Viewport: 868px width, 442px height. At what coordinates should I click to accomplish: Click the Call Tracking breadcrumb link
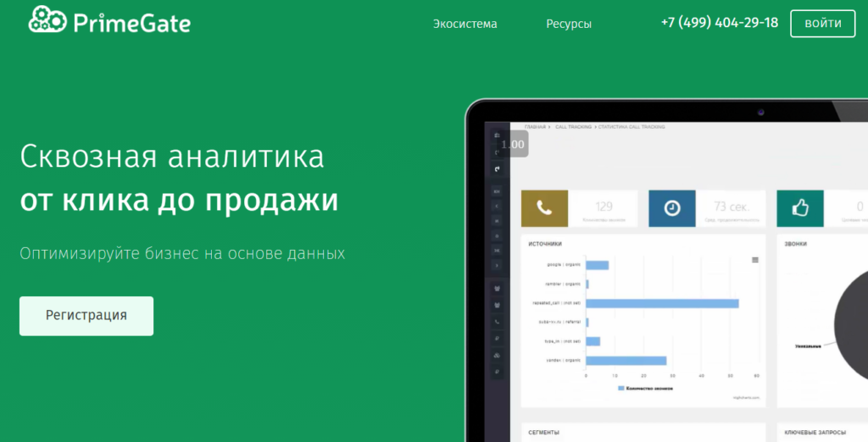click(x=573, y=127)
